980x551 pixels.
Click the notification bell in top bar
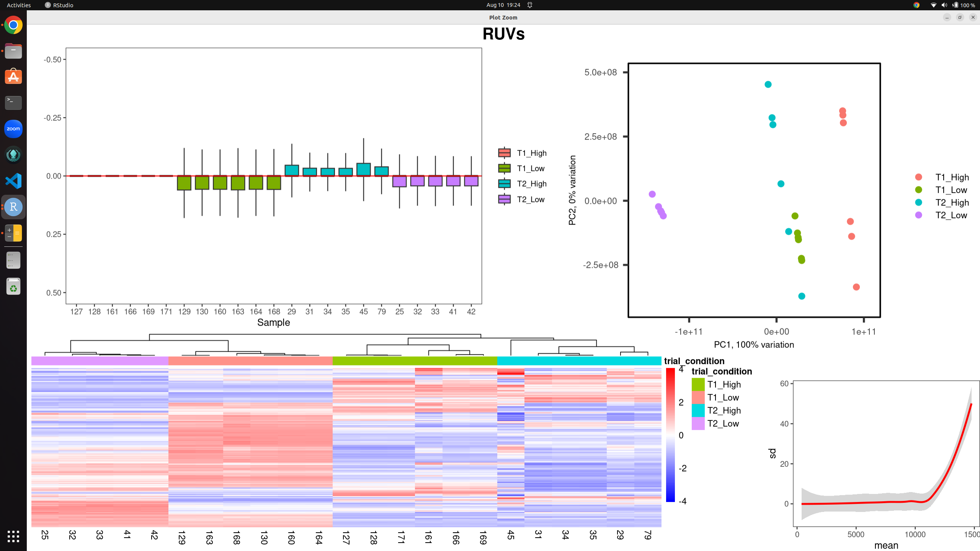[530, 5]
